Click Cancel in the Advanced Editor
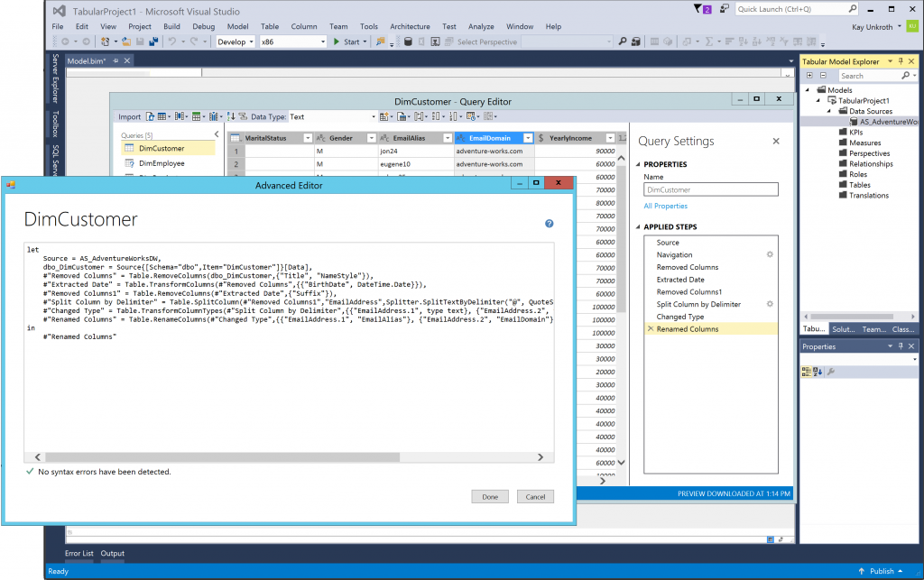This screenshot has width=924, height=580. click(x=536, y=496)
